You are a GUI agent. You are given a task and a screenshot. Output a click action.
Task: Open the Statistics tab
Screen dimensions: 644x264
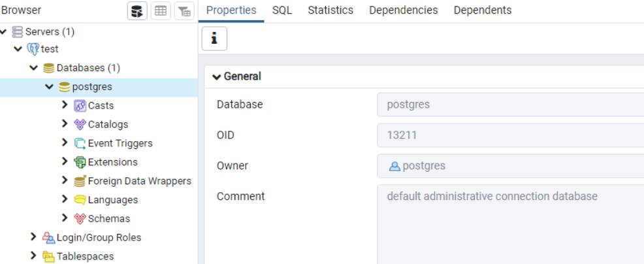(x=330, y=10)
